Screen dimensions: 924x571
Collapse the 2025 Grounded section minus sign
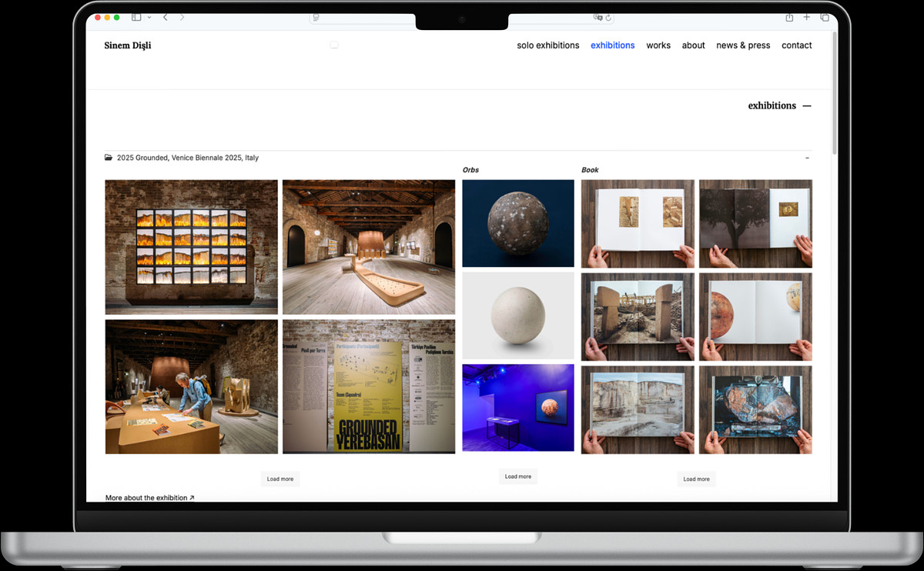(x=807, y=158)
